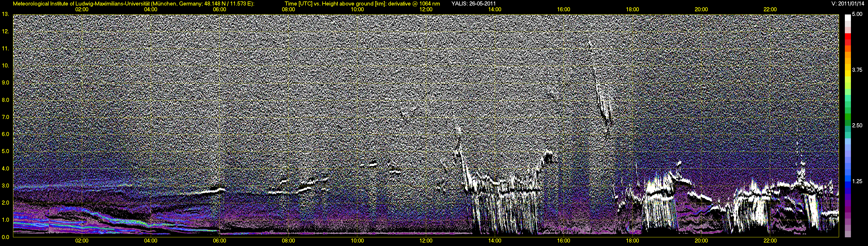
Task: Click the 14:00 label on the bottom time axis
Action: tap(495, 241)
